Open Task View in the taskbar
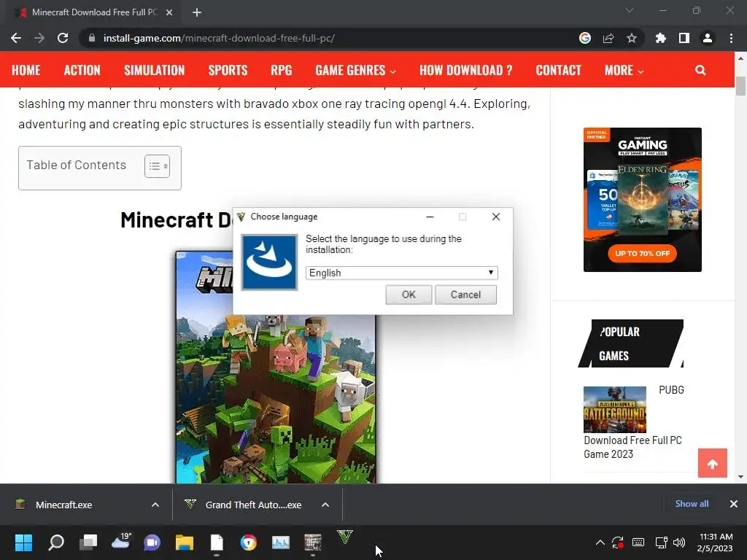 pyautogui.click(x=88, y=542)
